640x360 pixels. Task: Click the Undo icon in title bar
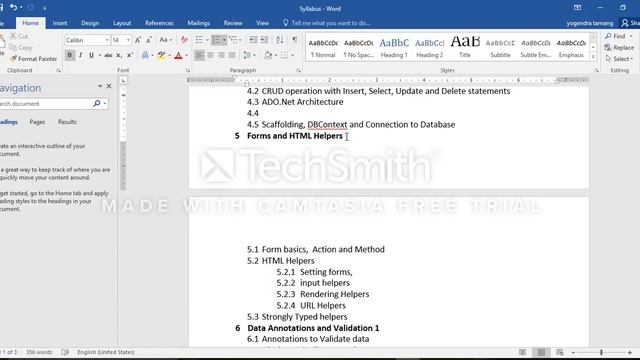[x=13, y=7]
